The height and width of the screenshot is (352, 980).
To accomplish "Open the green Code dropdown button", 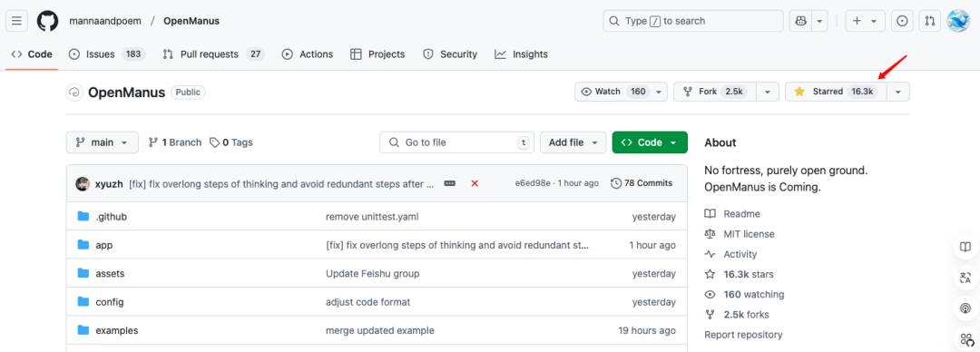I will (x=650, y=142).
